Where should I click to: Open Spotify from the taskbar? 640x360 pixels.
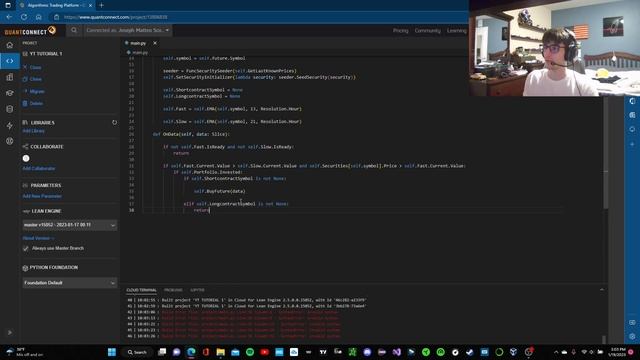[250, 352]
